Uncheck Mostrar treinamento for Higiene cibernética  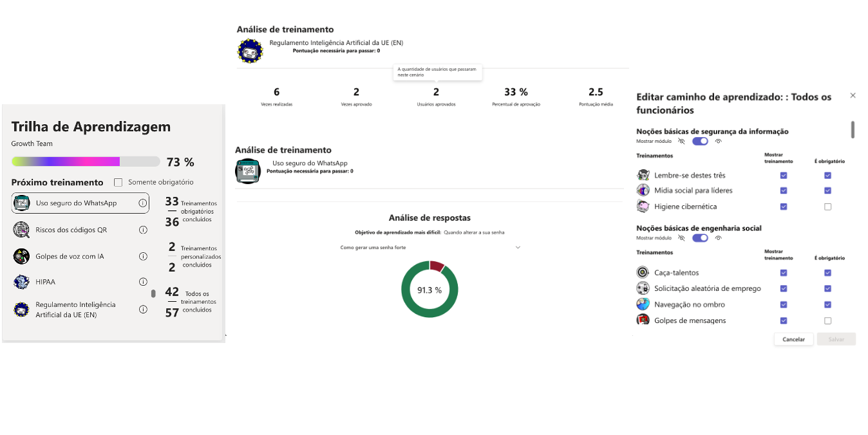point(784,207)
